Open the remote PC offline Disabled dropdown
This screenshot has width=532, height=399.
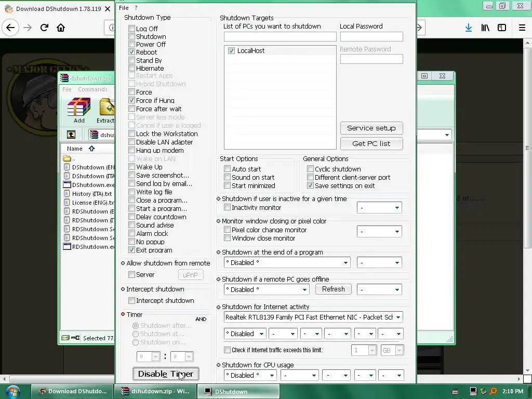tap(267, 289)
